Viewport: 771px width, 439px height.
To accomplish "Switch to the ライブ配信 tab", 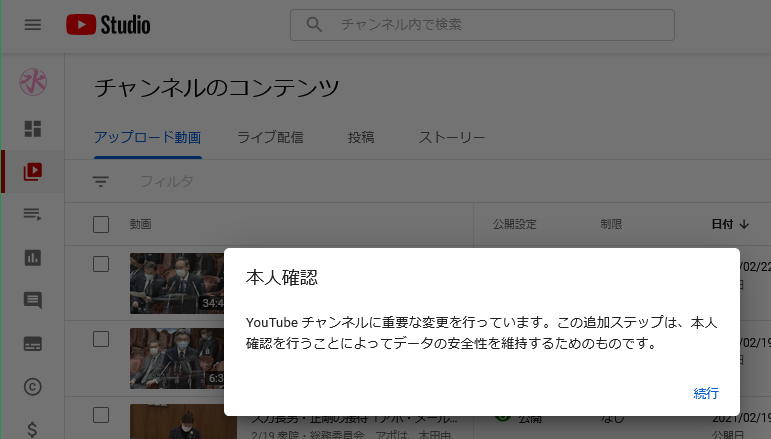I will 270,137.
